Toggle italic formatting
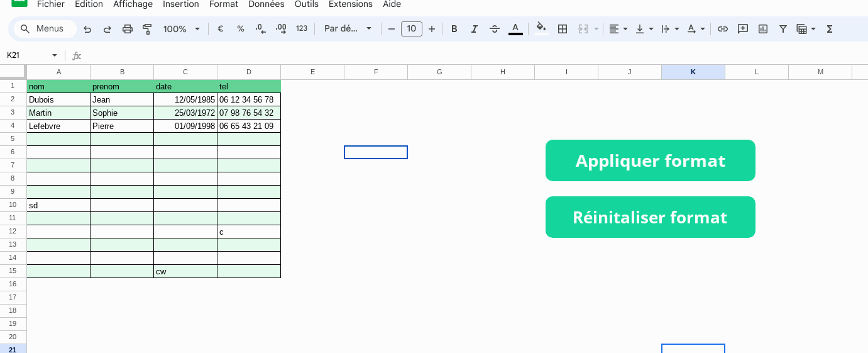The height and width of the screenshot is (353, 868). tap(475, 29)
